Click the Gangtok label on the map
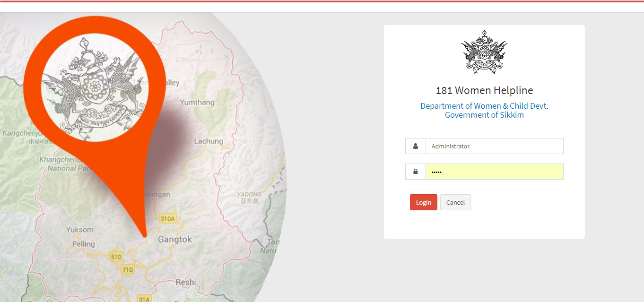Image resolution: width=644 pixels, height=302 pixels. tap(175, 240)
